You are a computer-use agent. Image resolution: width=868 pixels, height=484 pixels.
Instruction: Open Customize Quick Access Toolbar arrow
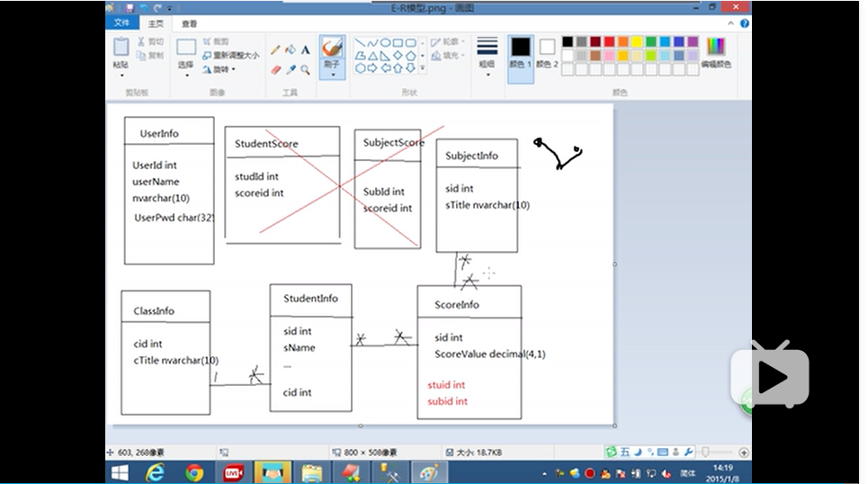click(x=169, y=8)
